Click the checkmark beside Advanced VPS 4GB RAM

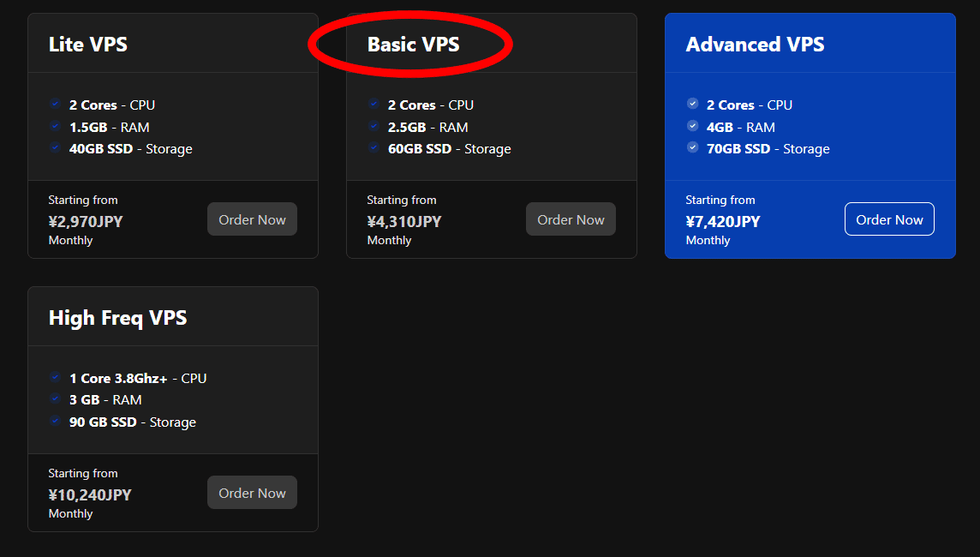pos(693,126)
